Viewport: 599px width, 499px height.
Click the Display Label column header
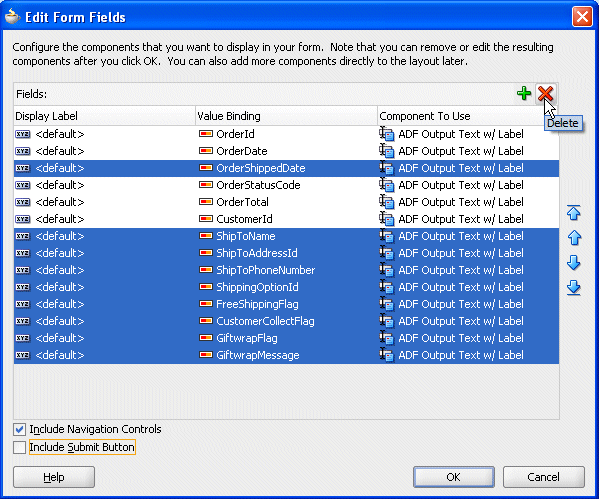(104, 116)
